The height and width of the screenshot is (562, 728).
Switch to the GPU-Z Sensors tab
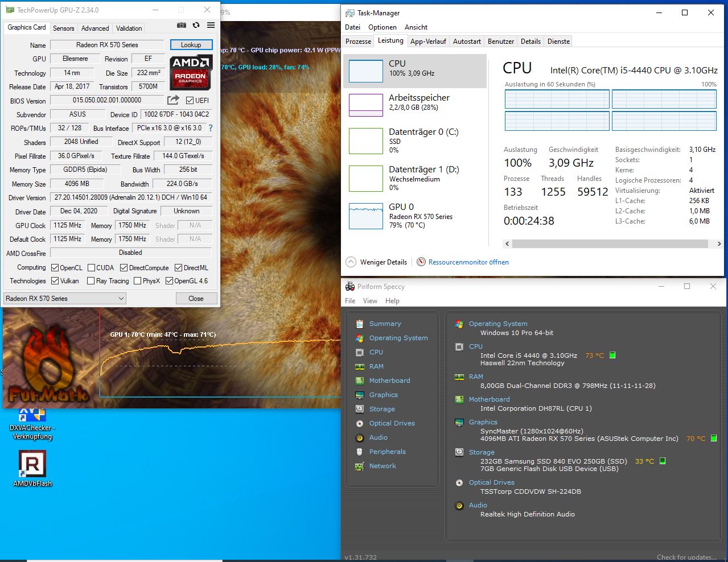pyautogui.click(x=63, y=28)
